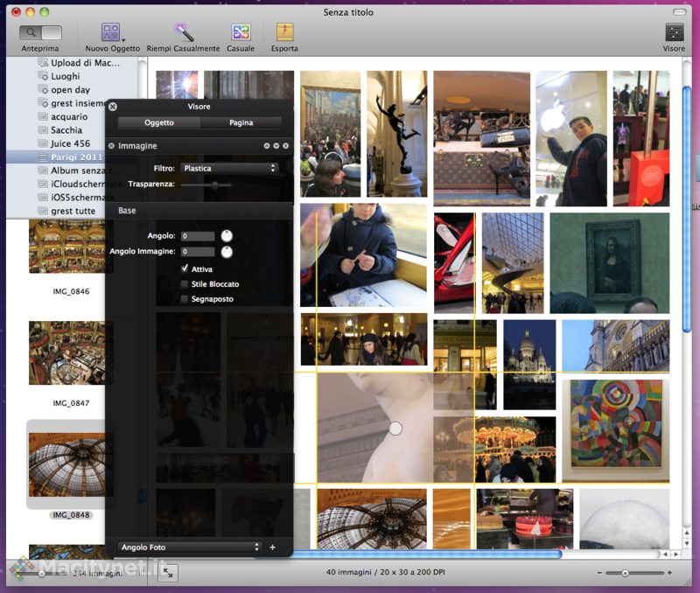
Task: Click the plus icon next to Angolo Foto
Action: pos(272,548)
